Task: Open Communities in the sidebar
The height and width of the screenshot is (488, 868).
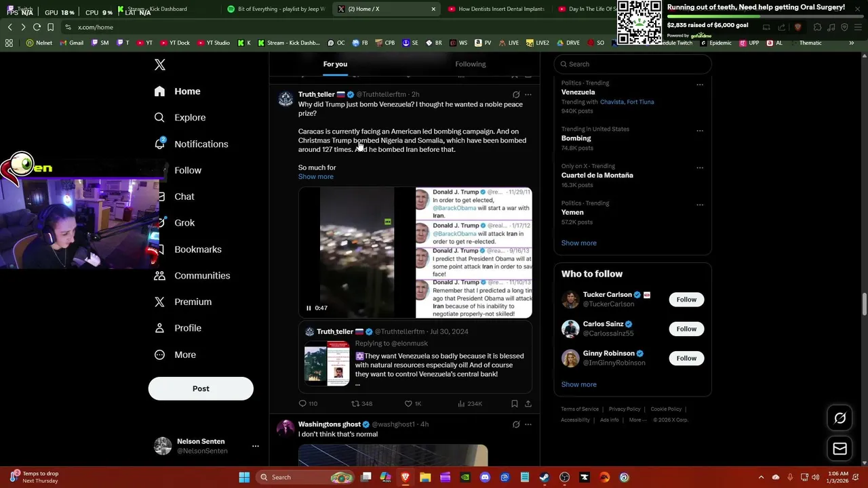Action: [192, 276]
